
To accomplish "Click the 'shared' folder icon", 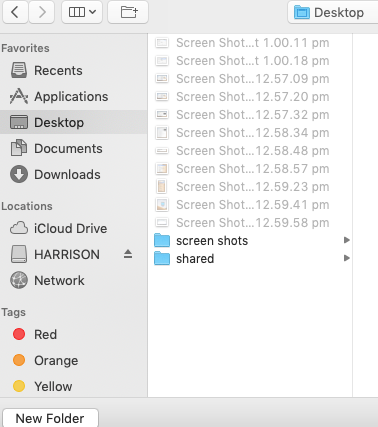I will (x=162, y=258).
